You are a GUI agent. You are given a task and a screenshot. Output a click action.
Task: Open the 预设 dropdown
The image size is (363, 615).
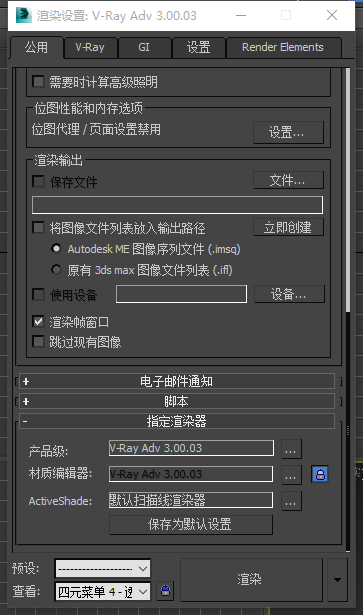tap(103, 568)
